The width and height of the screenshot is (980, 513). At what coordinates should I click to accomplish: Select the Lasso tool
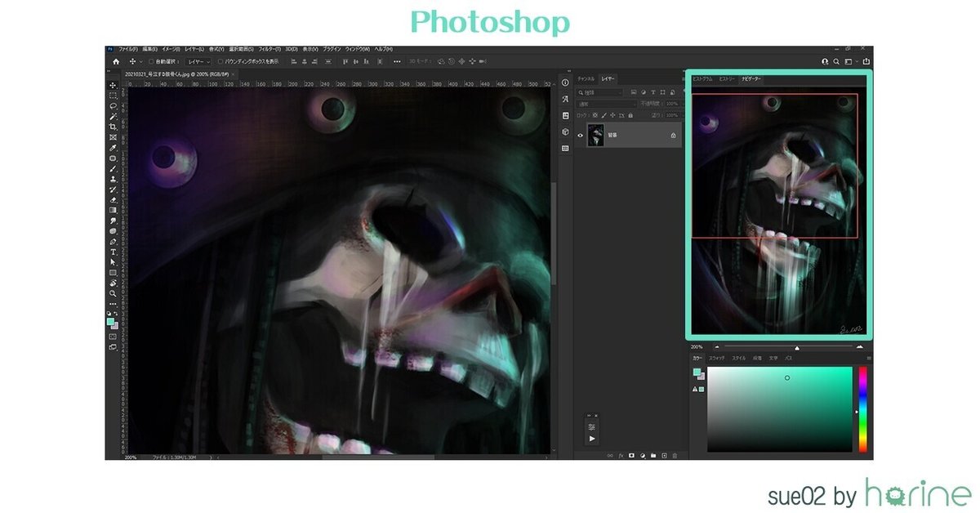(x=113, y=105)
